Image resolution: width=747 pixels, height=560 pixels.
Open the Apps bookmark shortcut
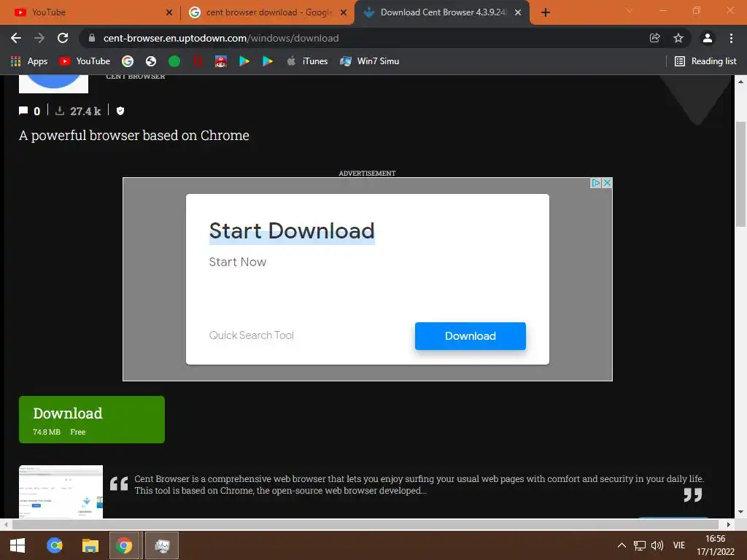[29, 61]
